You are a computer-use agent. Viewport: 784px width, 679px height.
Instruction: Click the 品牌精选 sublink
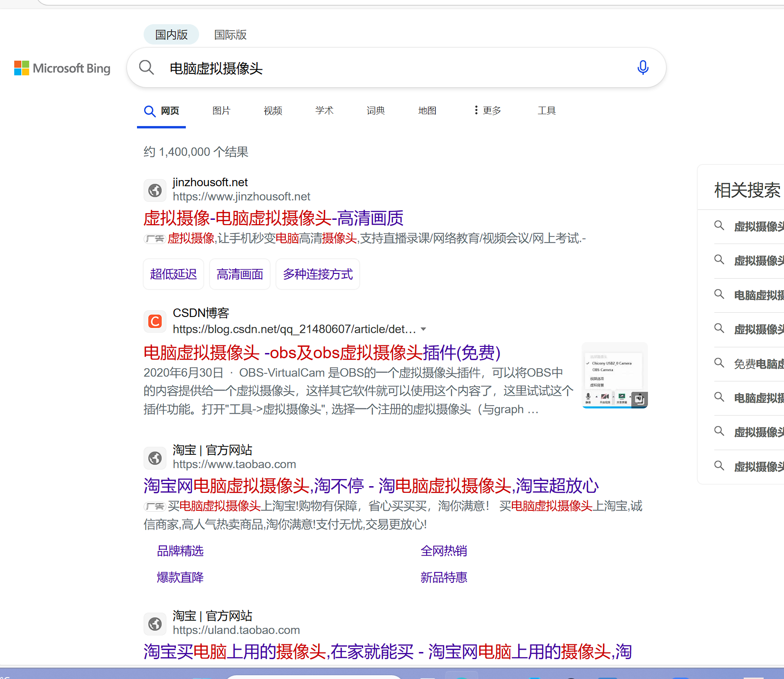pyautogui.click(x=180, y=551)
